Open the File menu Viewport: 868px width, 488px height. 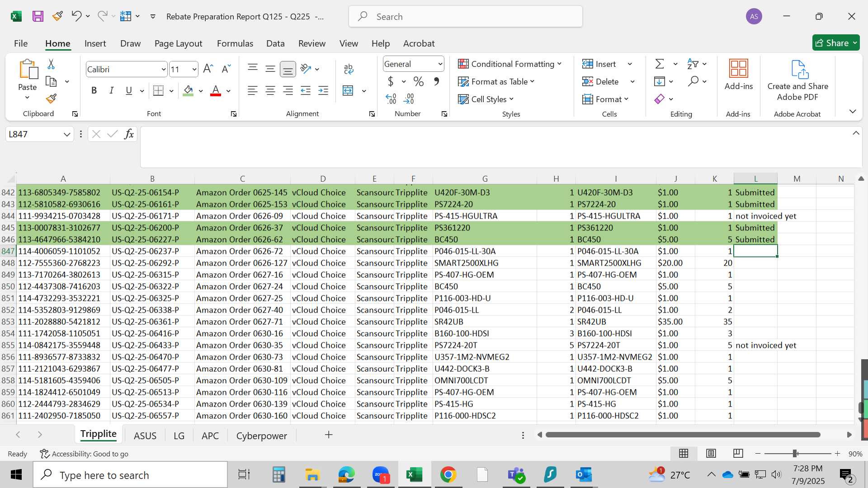(21, 43)
